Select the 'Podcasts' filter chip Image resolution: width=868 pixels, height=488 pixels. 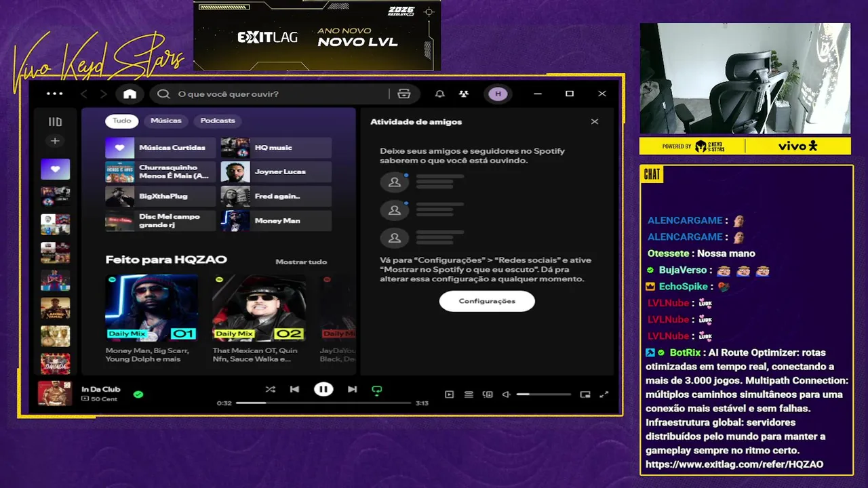[x=218, y=121]
